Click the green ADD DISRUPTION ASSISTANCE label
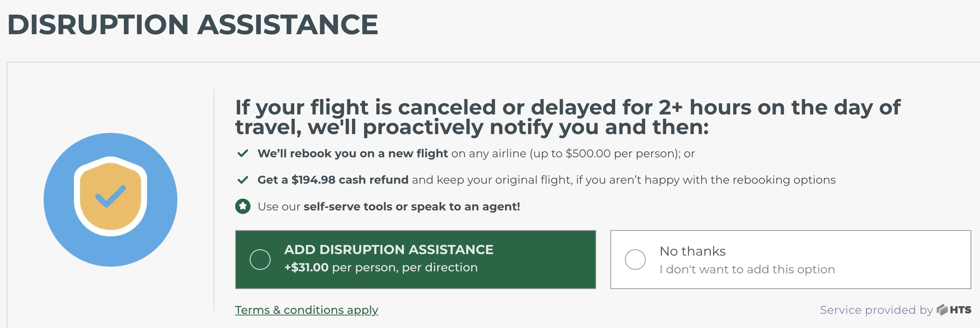 coord(389,249)
